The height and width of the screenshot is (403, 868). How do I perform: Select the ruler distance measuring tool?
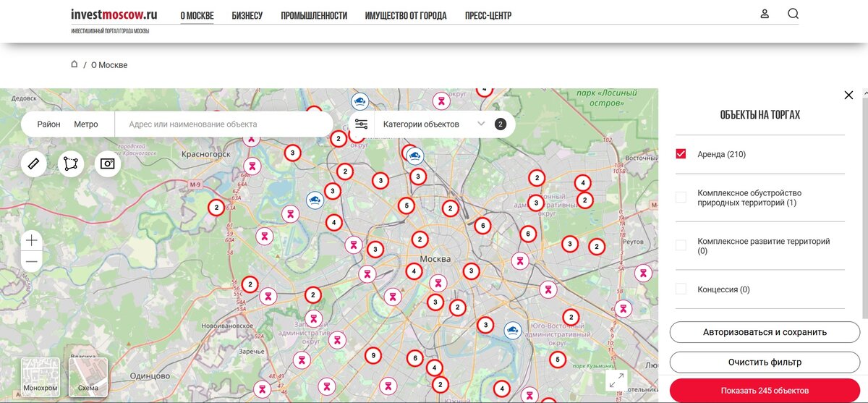point(33,164)
